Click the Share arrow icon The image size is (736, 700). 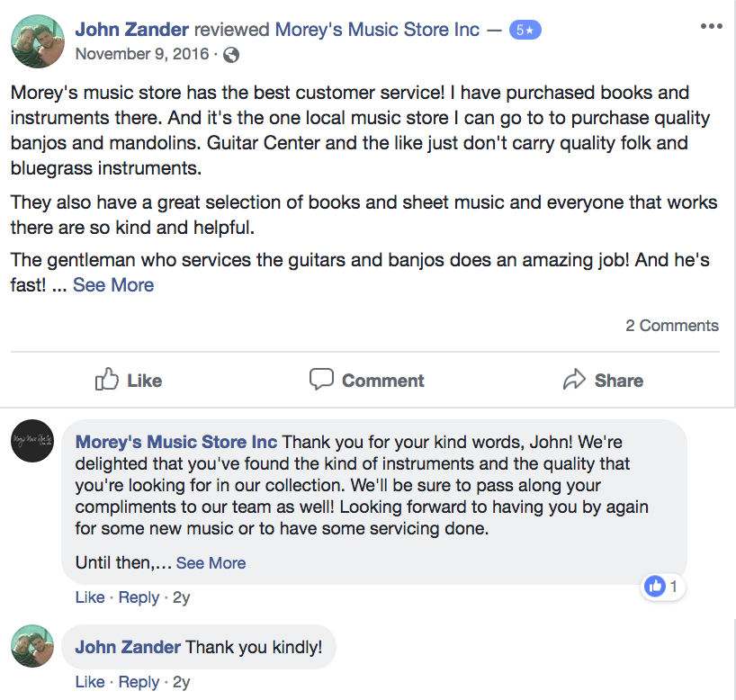coord(574,380)
